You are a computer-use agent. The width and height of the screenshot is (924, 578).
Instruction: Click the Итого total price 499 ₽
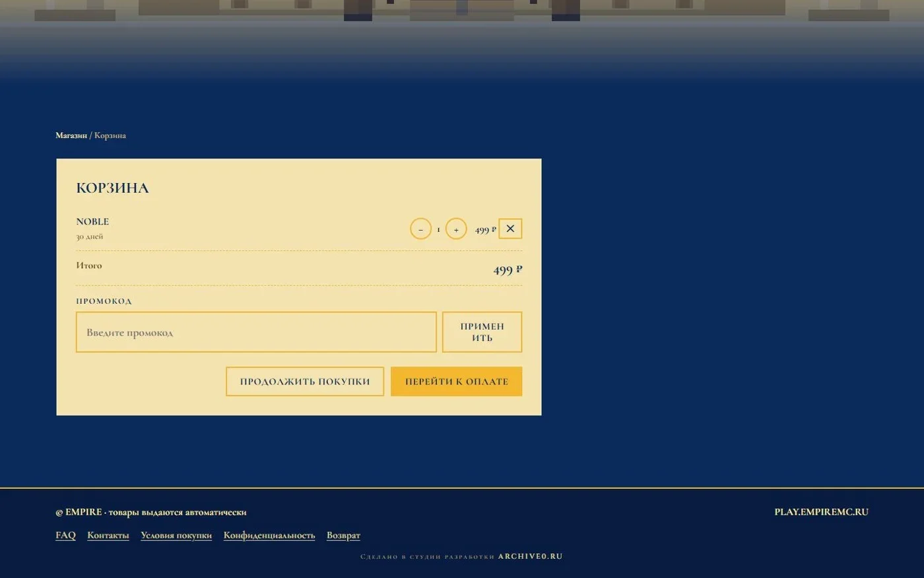pos(508,270)
